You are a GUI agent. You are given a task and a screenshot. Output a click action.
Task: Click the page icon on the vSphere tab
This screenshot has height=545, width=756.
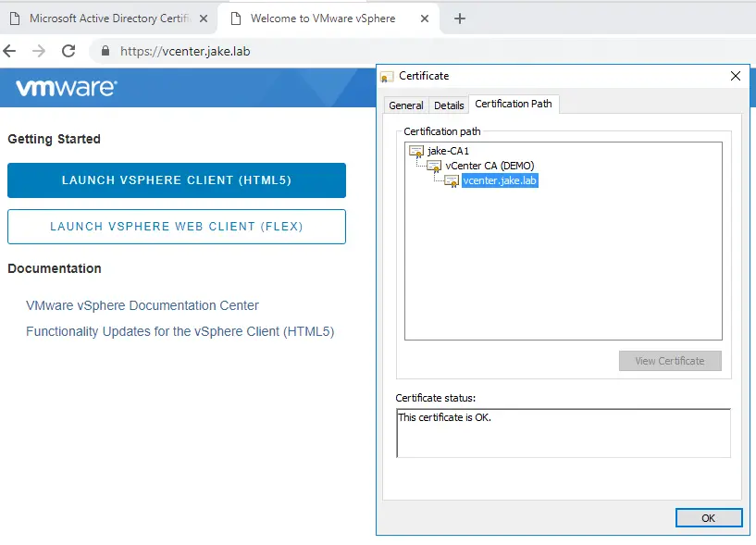click(x=236, y=19)
